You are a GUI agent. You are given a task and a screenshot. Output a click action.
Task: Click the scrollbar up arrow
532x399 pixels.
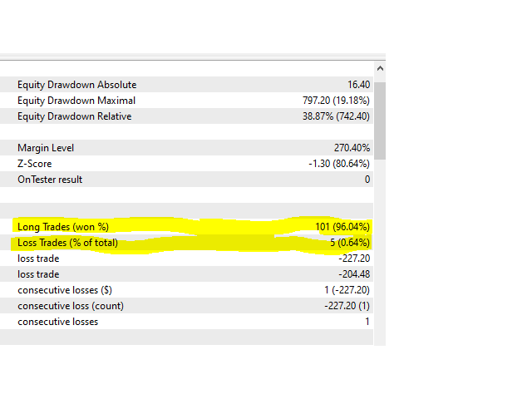pyautogui.click(x=381, y=68)
